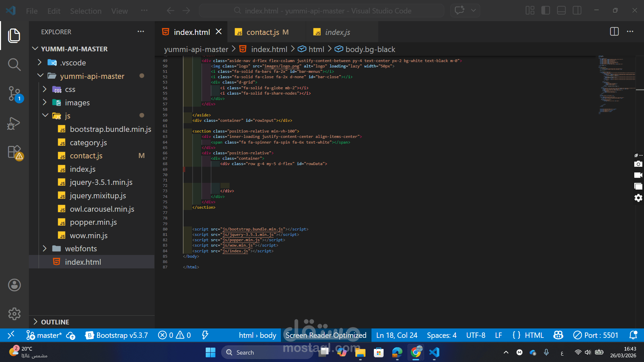Screen dimensions: 644x362
Task: Click the master* branch in status bar
Action: (x=44, y=335)
